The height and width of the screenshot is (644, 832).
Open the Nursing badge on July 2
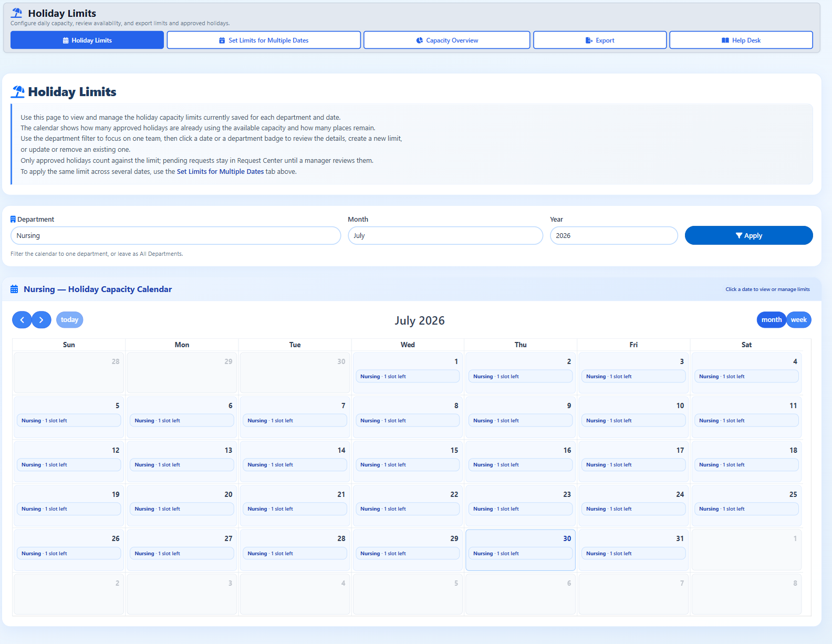521,377
